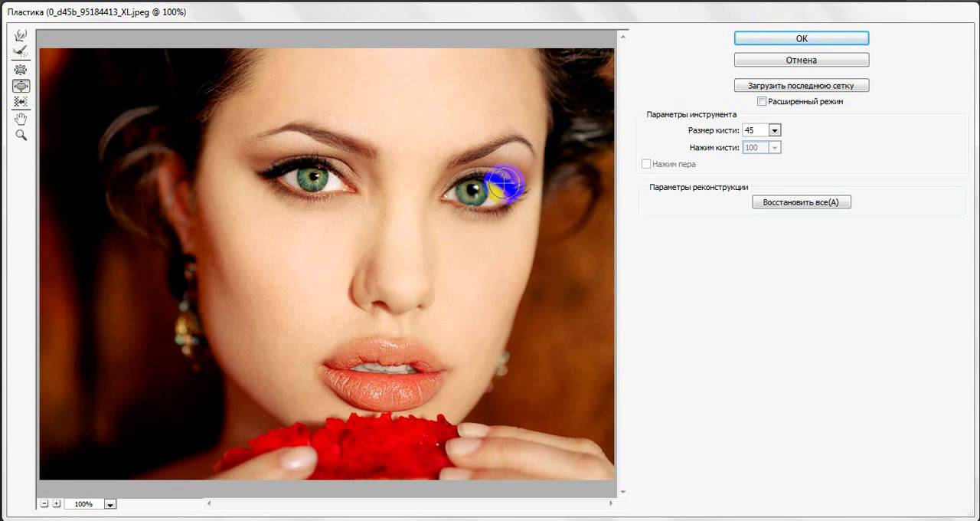Click the zoom in plus button
Screen dimensions: 980x521
coord(57,503)
